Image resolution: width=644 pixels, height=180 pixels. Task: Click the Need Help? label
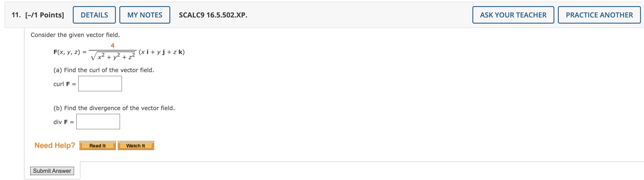[x=54, y=145]
